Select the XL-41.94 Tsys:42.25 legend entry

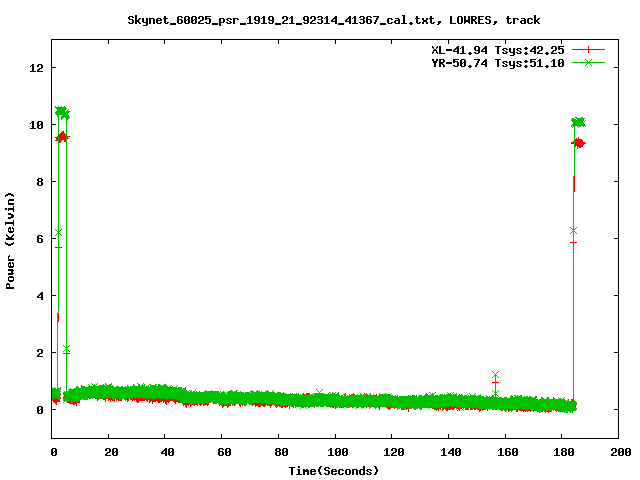498,50
